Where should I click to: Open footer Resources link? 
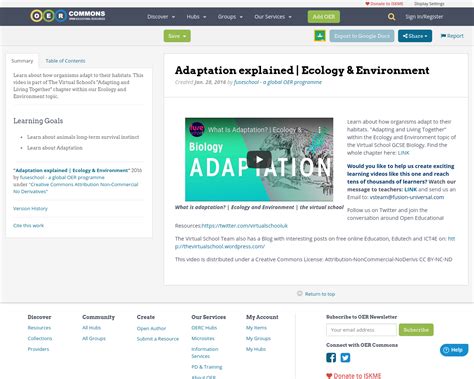(x=39, y=328)
